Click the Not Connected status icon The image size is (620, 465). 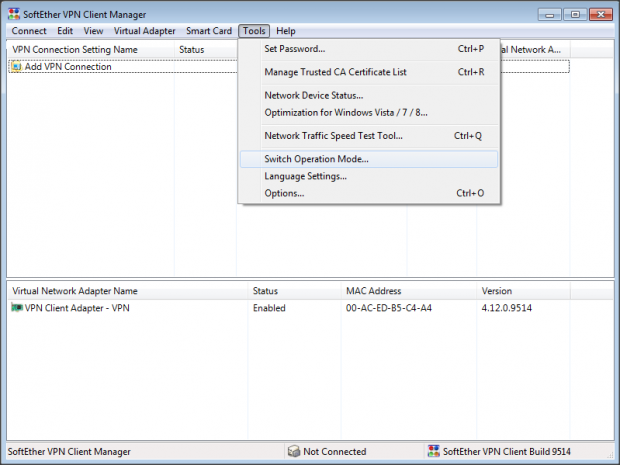(x=294, y=451)
